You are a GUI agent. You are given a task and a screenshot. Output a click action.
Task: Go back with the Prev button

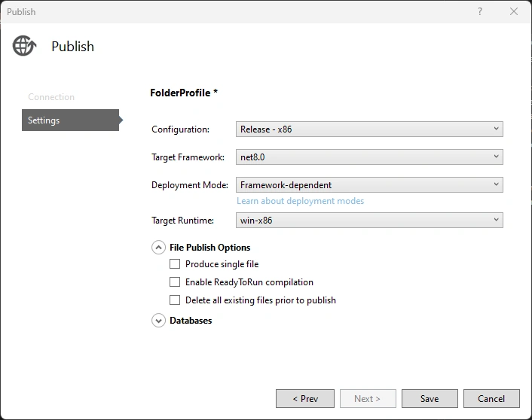coord(305,399)
